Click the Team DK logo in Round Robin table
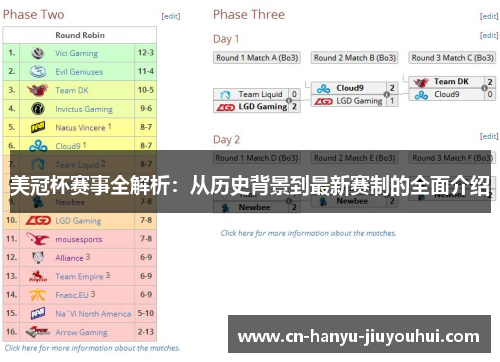500x362 pixels. 38,90
